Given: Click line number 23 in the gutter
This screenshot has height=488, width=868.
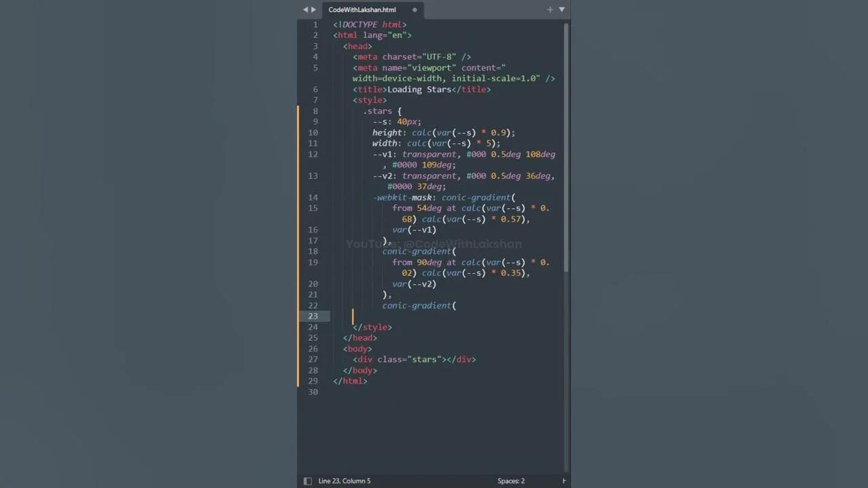Looking at the screenshot, I should click(x=313, y=316).
